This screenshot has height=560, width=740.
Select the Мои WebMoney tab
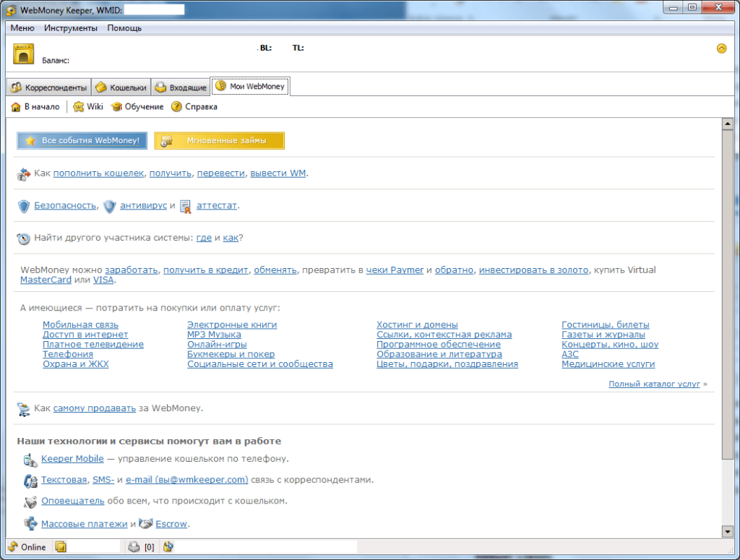click(x=250, y=86)
